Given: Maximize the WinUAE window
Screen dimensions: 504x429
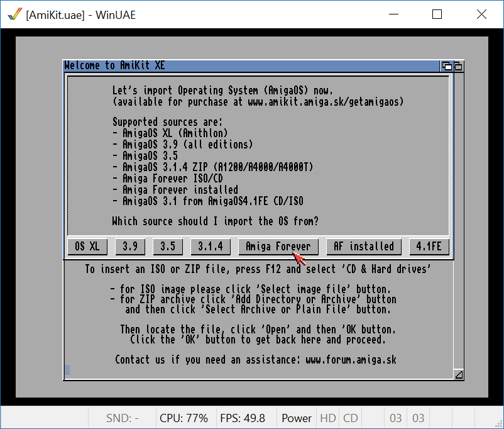Looking at the screenshot, I should pos(437,14).
